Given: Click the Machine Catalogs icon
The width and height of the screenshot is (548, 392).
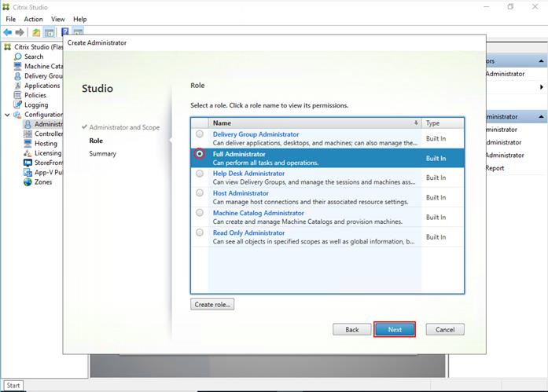Looking at the screenshot, I should 18,66.
